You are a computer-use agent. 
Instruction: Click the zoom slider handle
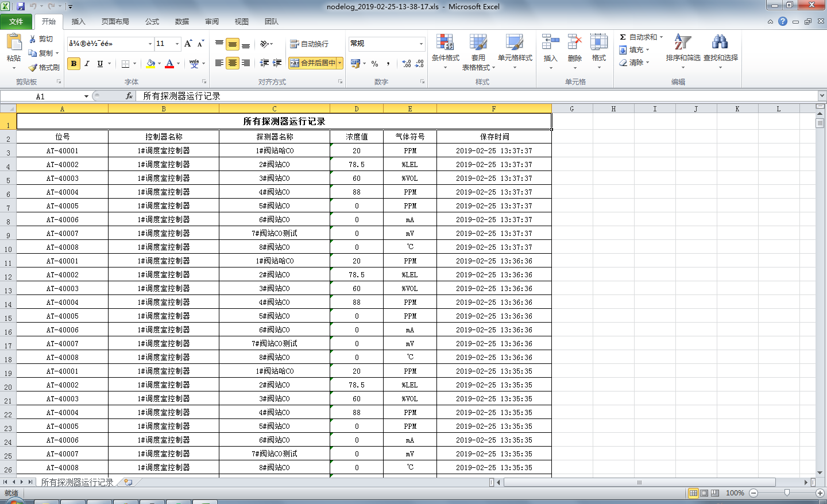[787, 493]
